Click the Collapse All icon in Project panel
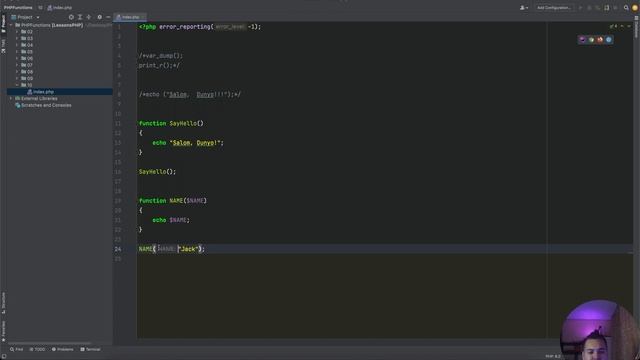This screenshot has width=640, height=360. 89,17
